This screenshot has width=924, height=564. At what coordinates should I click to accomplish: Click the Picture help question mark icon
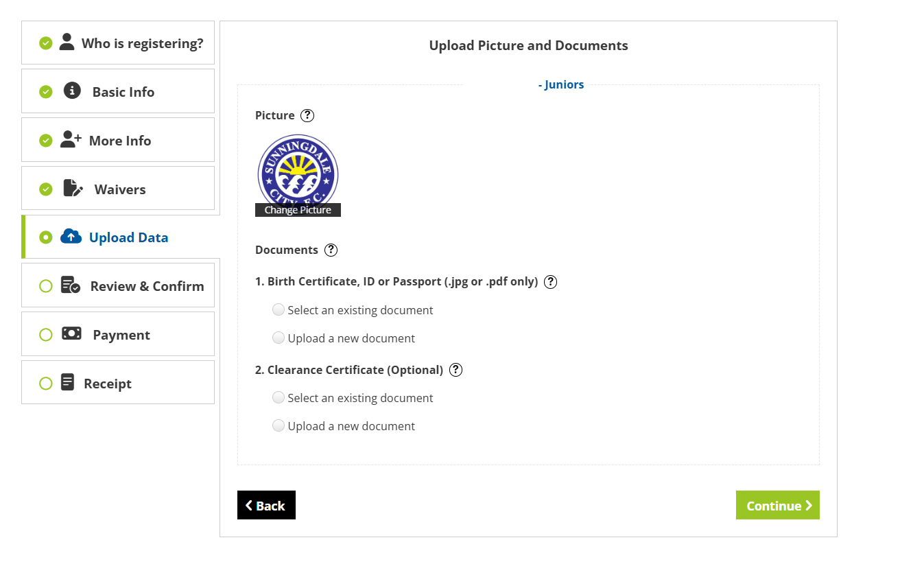(x=307, y=115)
